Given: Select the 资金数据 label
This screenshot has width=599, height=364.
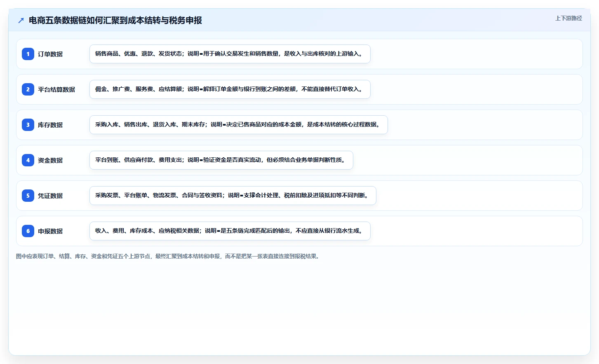Looking at the screenshot, I should click(50, 160).
